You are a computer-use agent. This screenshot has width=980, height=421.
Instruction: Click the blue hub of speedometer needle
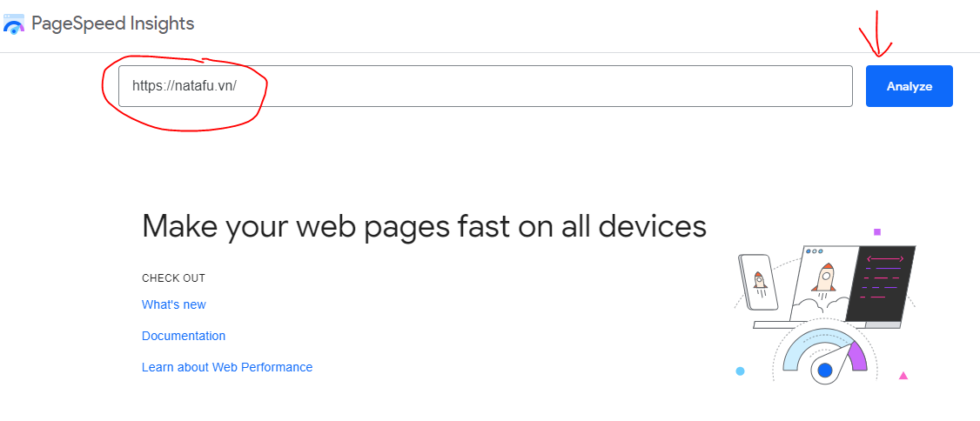coord(825,371)
